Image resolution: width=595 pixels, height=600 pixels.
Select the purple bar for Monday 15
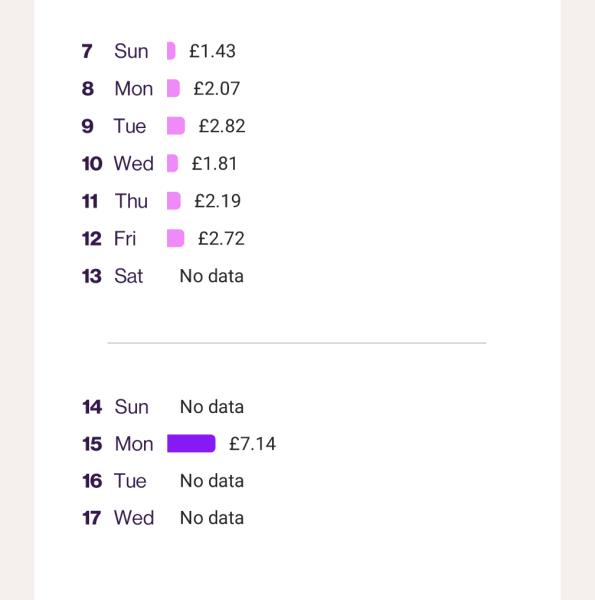pos(191,443)
